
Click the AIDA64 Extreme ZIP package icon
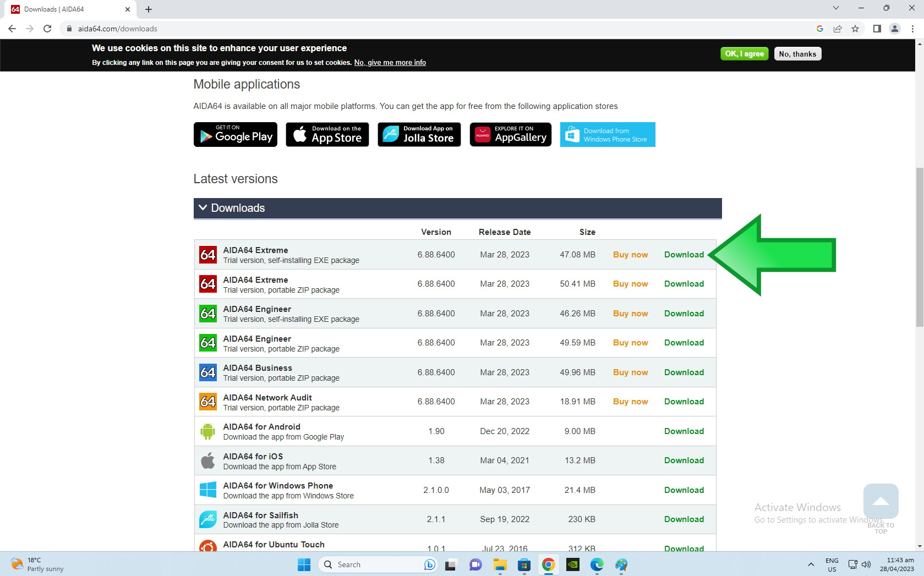207,284
